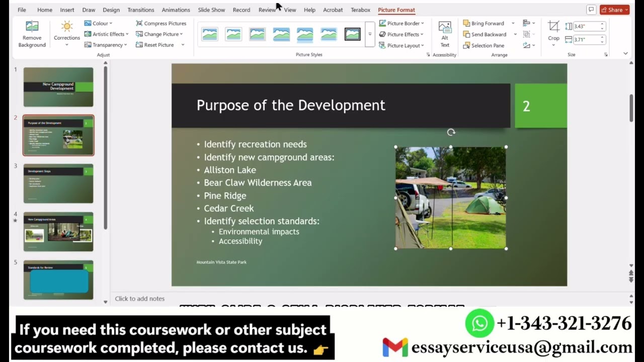Open the Corrections gallery
The height and width of the screenshot is (362, 644).
67,34
